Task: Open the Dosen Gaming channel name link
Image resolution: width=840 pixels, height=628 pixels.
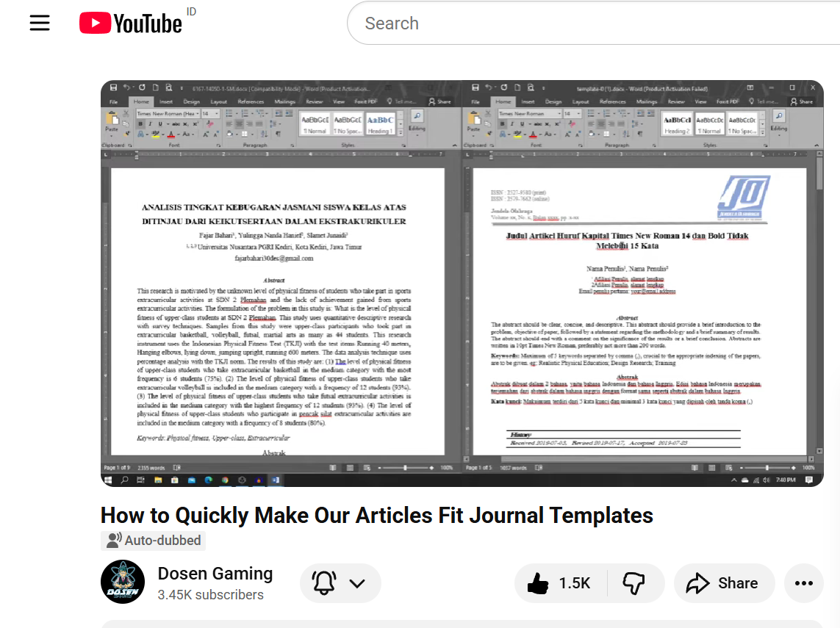Action: (215, 574)
